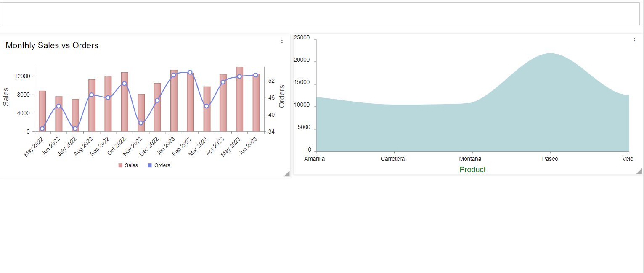
Task: Click the Orders marker for May 2022
Action: click(42, 129)
